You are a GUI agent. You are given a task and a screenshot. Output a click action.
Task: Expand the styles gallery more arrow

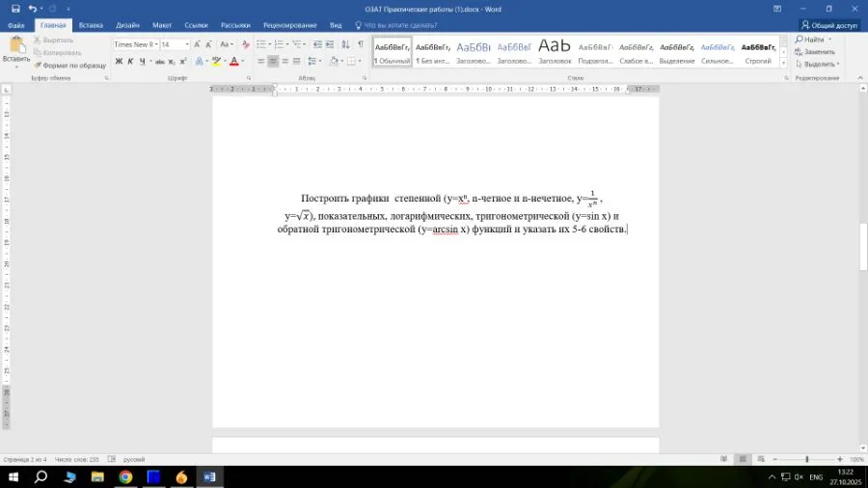click(x=783, y=65)
